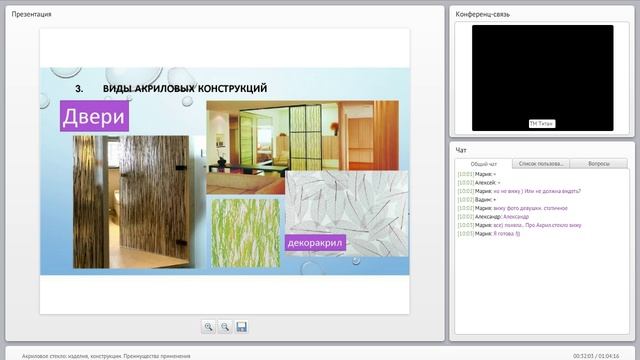
Task: Select the green grass decor panel image
Action: [246, 233]
